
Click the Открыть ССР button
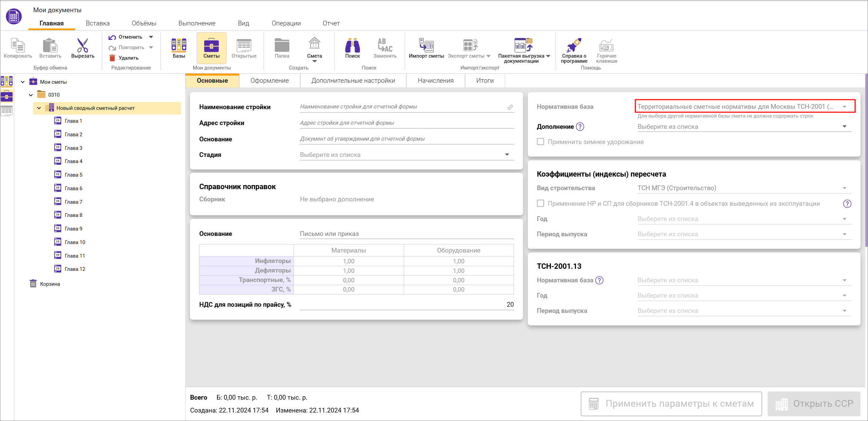pos(814,404)
